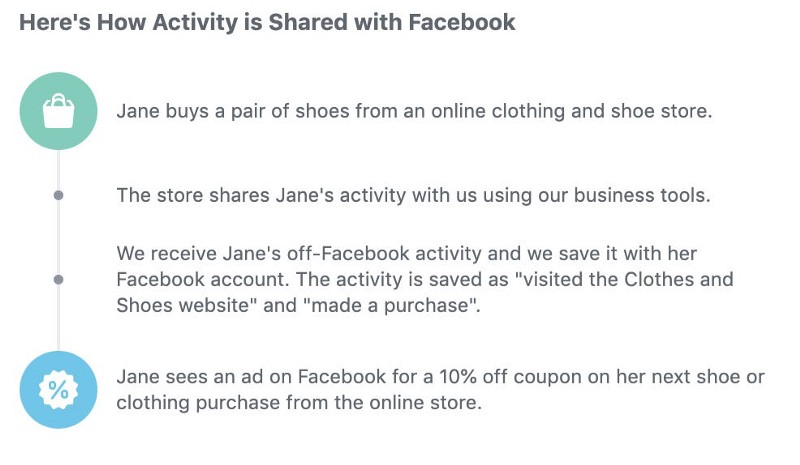Click the vertical line below the shopping bag
The image size is (800, 465).
pos(59,165)
